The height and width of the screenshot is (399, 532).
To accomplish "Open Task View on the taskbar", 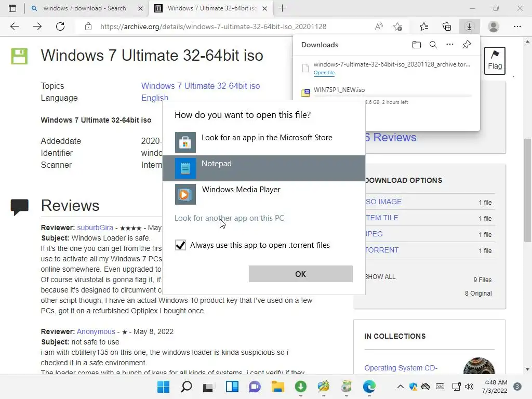I will [x=209, y=387].
